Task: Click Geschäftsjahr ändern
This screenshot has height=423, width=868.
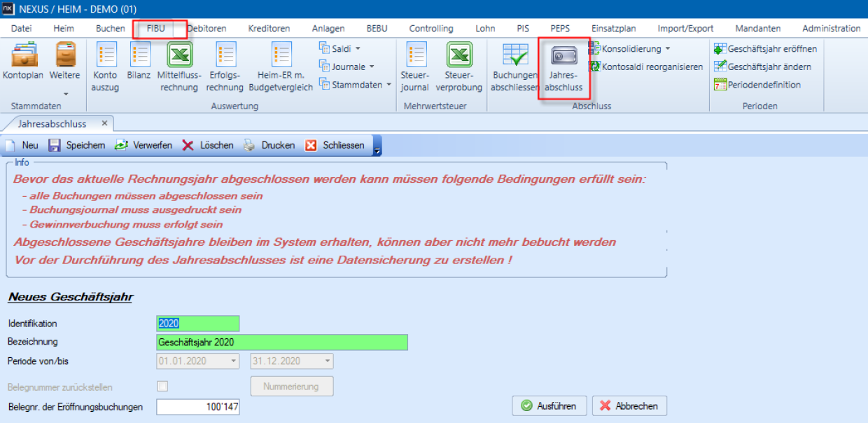Action: pyautogui.click(x=762, y=67)
